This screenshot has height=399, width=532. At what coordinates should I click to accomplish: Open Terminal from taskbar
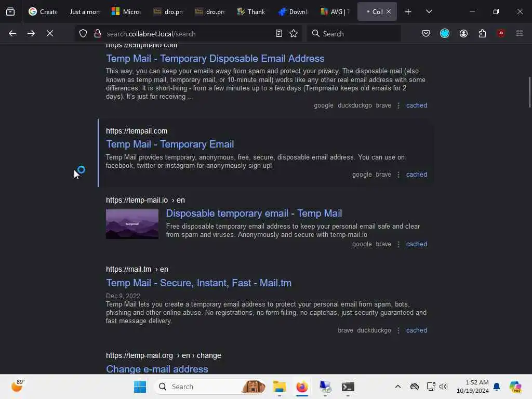[348, 387]
